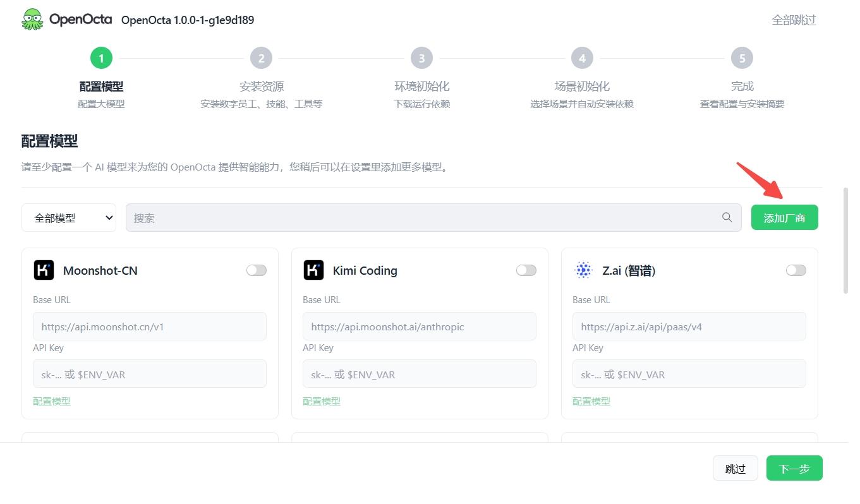Image resolution: width=860 pixels, height=504 pixels.
Task: Click the green 添加厂商 button
Action: click(785, 217)
